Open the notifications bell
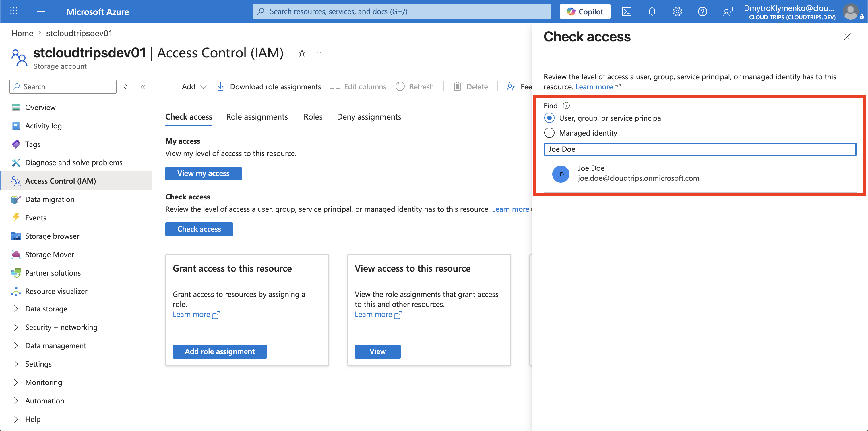This screenshot has width=868, height=431. [652, 11]
